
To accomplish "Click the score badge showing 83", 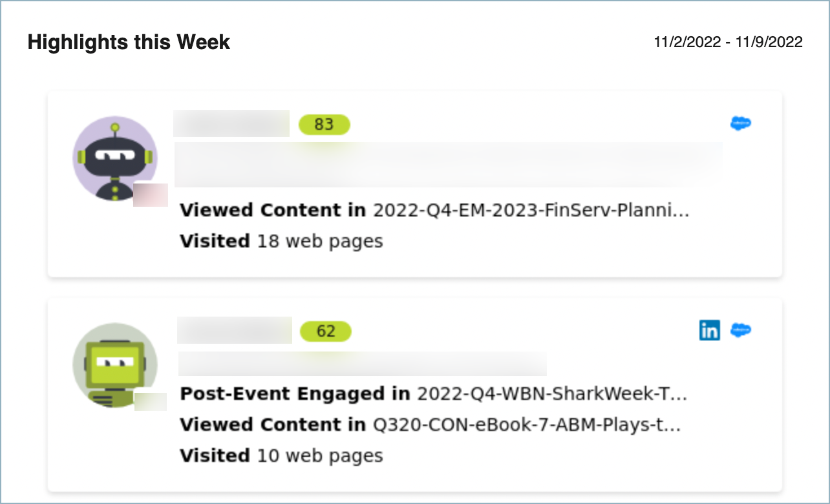I will tap(324, 124).
